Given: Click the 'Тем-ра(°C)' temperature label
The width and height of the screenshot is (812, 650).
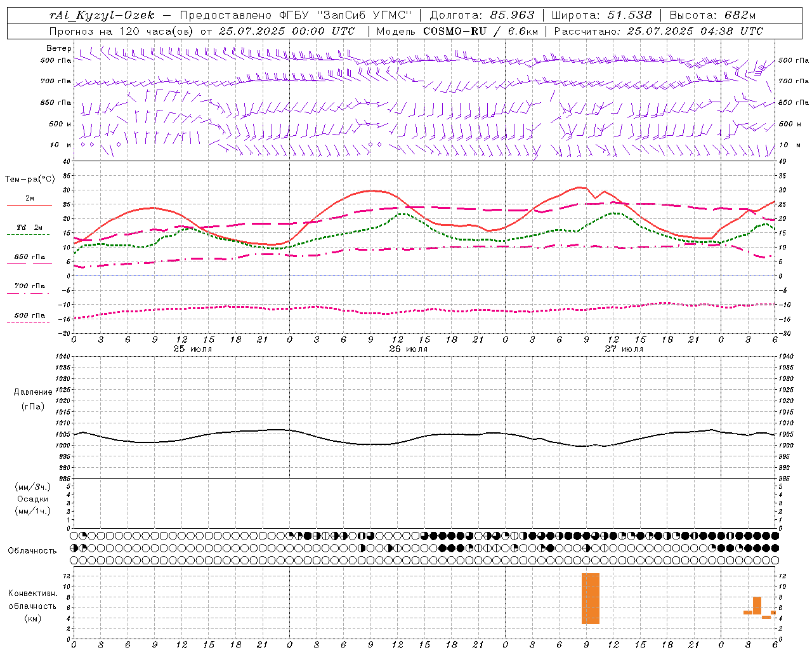Looking at the screenshot, I should [x=30, y=180].
